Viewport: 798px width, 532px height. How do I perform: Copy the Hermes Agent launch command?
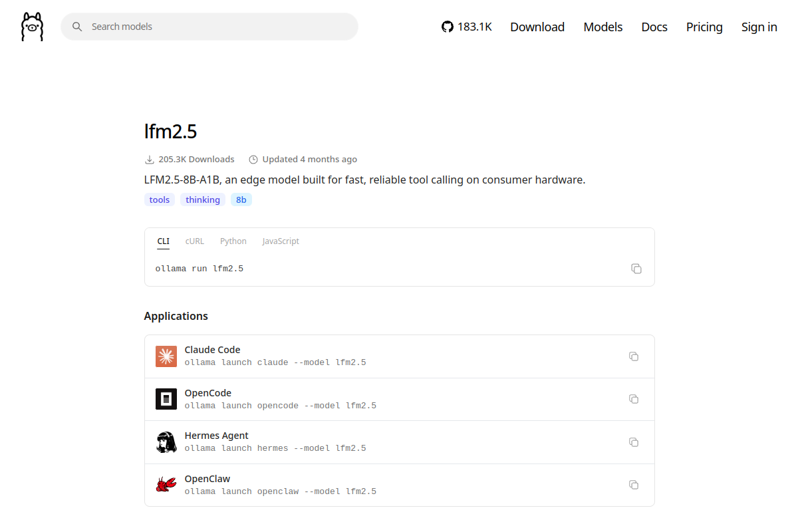coord(634,442)
